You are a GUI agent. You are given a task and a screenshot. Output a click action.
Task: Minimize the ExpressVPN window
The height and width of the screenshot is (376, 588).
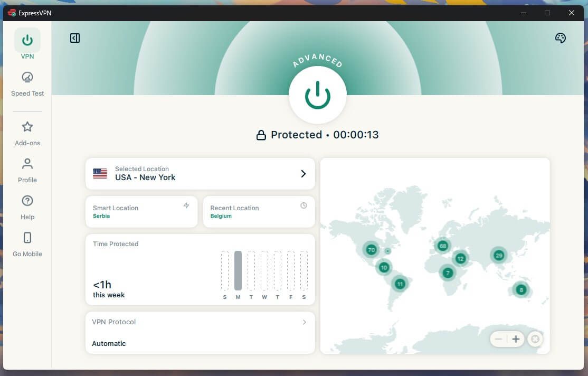[524, 13]
